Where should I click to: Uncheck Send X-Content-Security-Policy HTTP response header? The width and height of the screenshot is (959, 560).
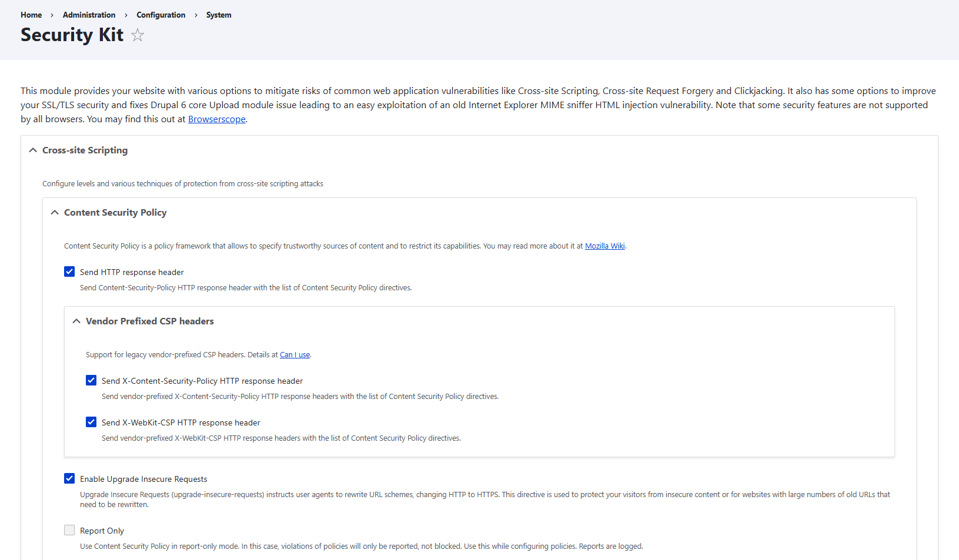pyautogui.click(x=91, y=380)
